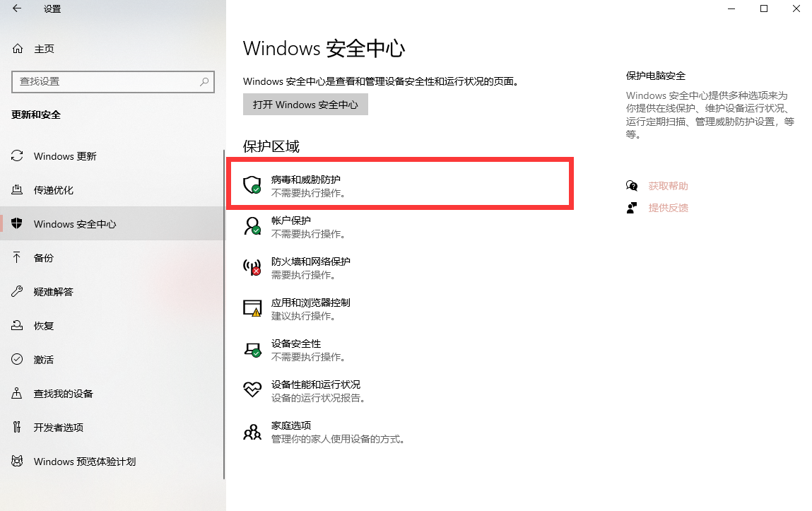Select 备份 in the sidebar
Screen dimensions: 812x511
(112, 258)
